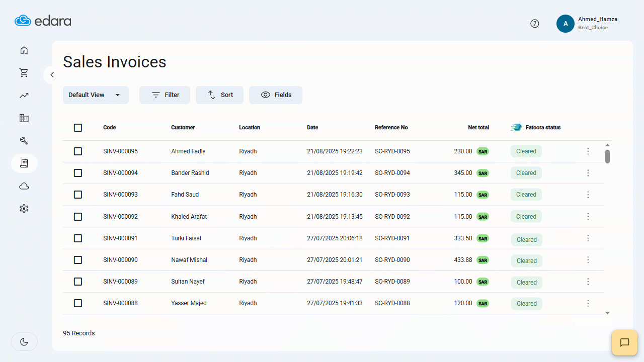
Task: Open the Fields visibility options
Action: [x=276, y=95]
